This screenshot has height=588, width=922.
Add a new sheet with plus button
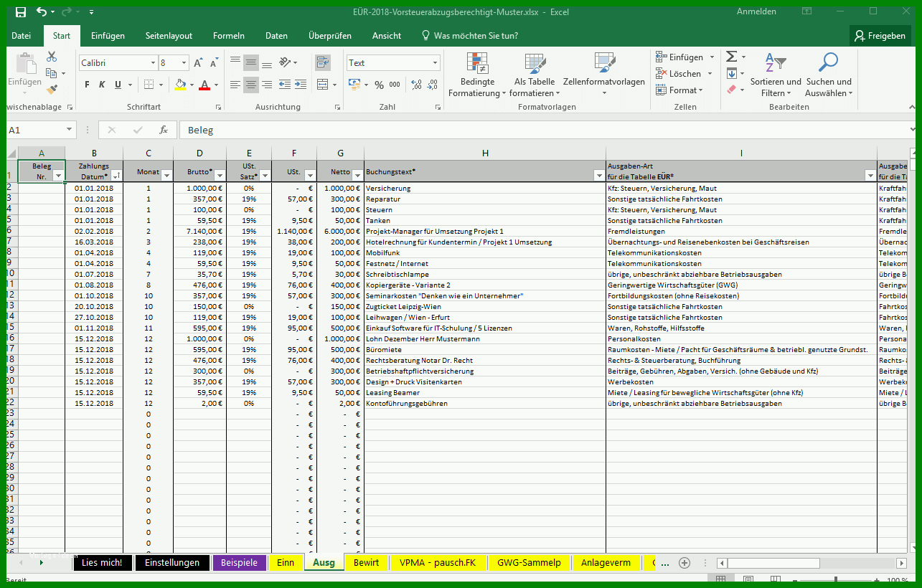click(685, 563)
